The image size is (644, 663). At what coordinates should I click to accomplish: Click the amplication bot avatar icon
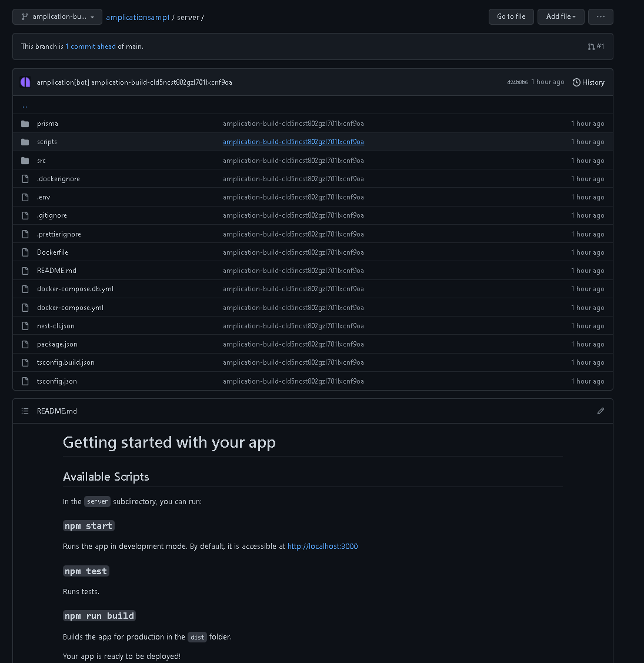(x=25, y=82)
